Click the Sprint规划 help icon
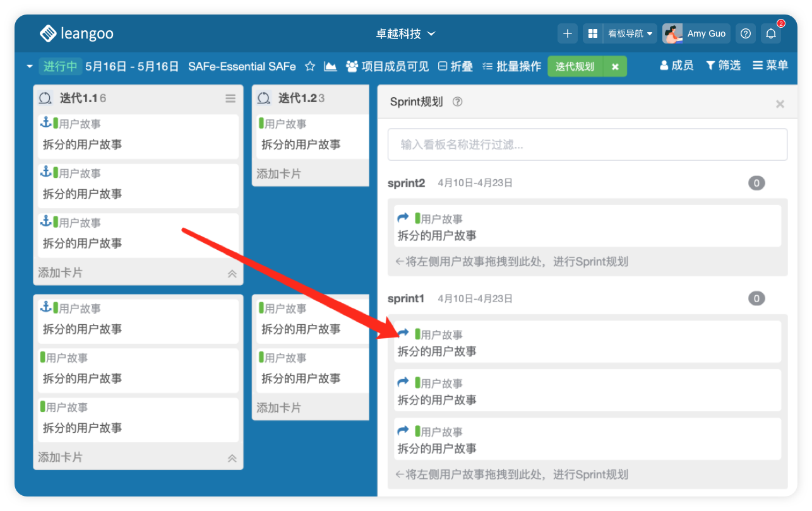Viewport: 812px width, 511px height. 458,102
